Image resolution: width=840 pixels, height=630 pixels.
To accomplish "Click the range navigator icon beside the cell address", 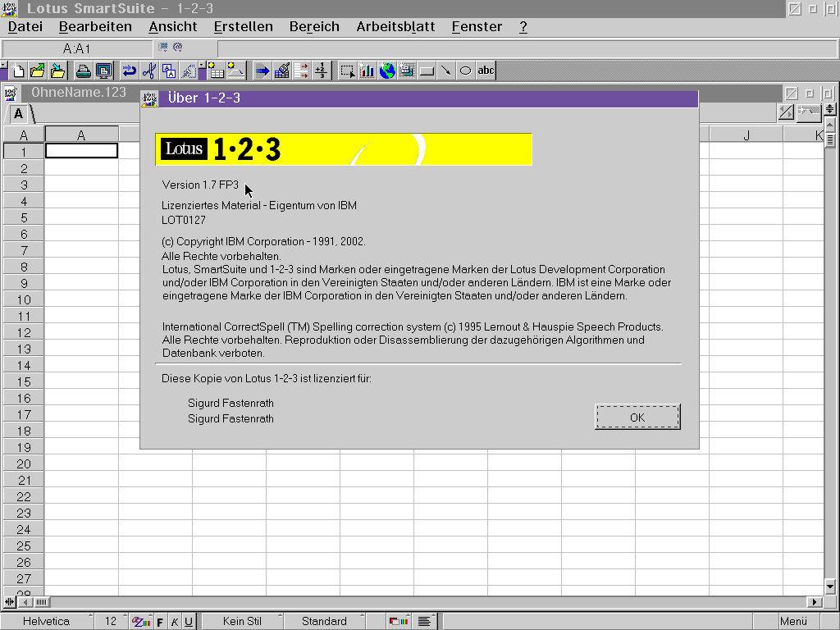I will click(x=163, y=47).
